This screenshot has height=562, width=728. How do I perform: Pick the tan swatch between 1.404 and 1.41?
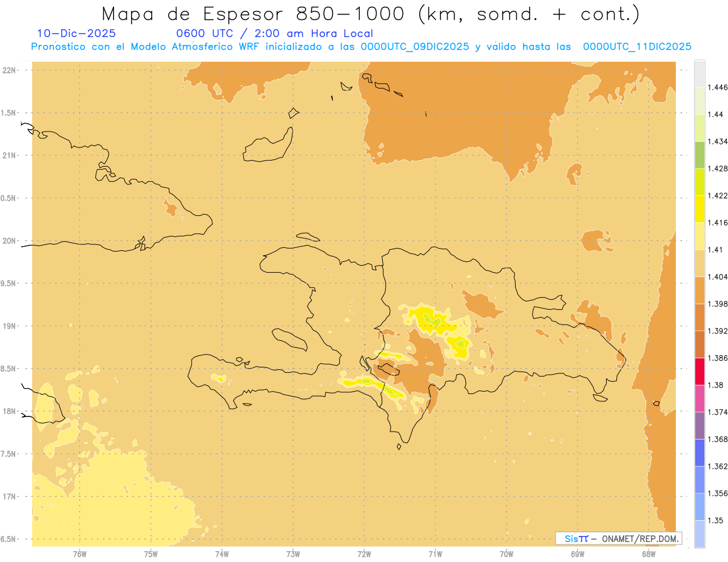point(699,263)
